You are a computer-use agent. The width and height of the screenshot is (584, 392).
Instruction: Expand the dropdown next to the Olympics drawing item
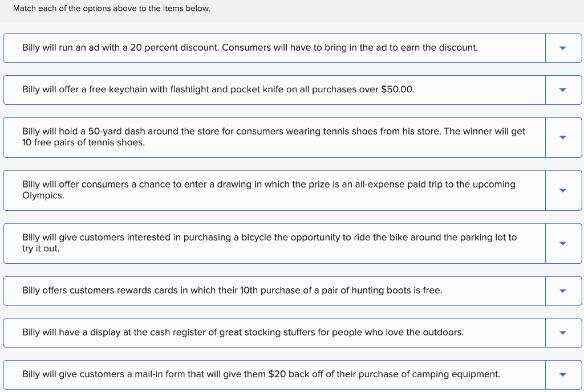coord(563,190)
